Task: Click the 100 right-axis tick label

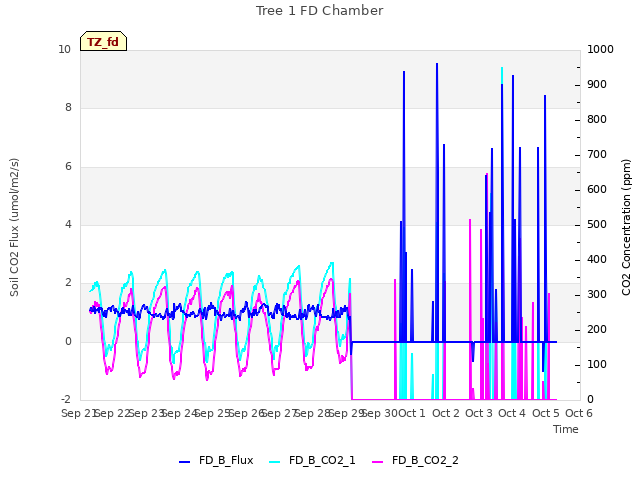Action: click(597, 364)
